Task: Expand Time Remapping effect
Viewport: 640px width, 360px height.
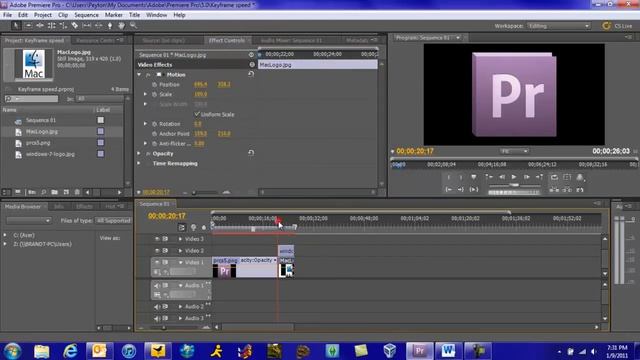Action: [139, 163]
